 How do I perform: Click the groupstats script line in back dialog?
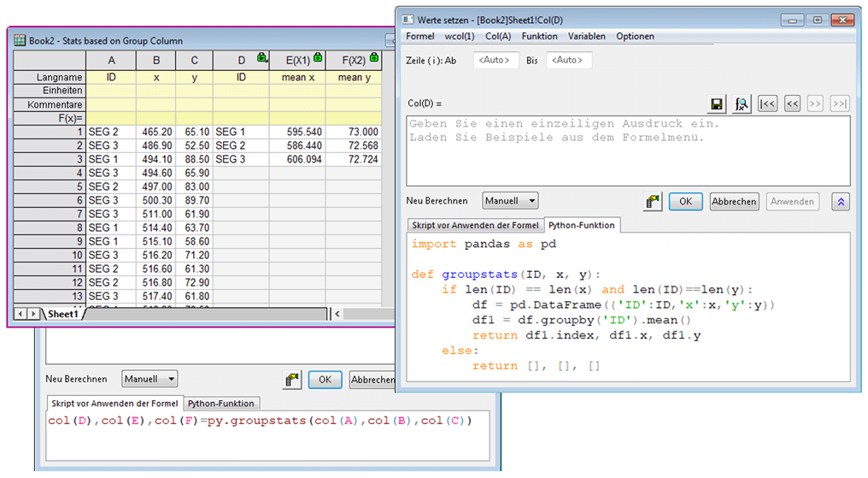(x=260, y=421)
